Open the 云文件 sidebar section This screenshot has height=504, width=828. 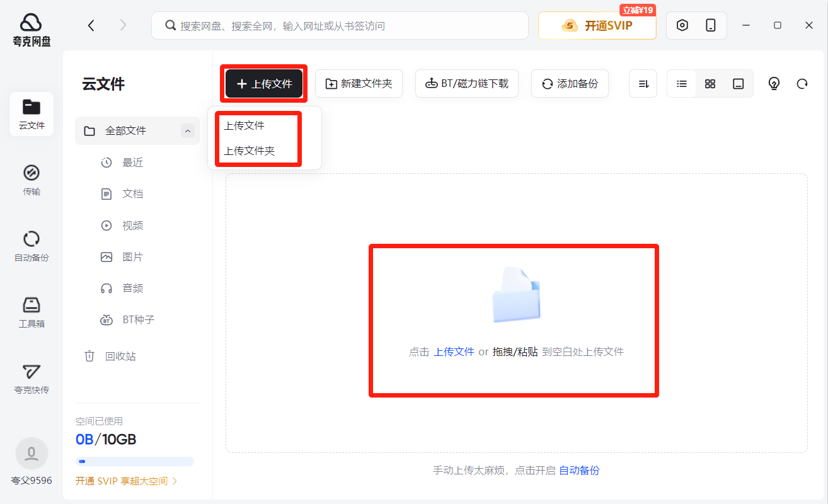click(x=32, y=114)
